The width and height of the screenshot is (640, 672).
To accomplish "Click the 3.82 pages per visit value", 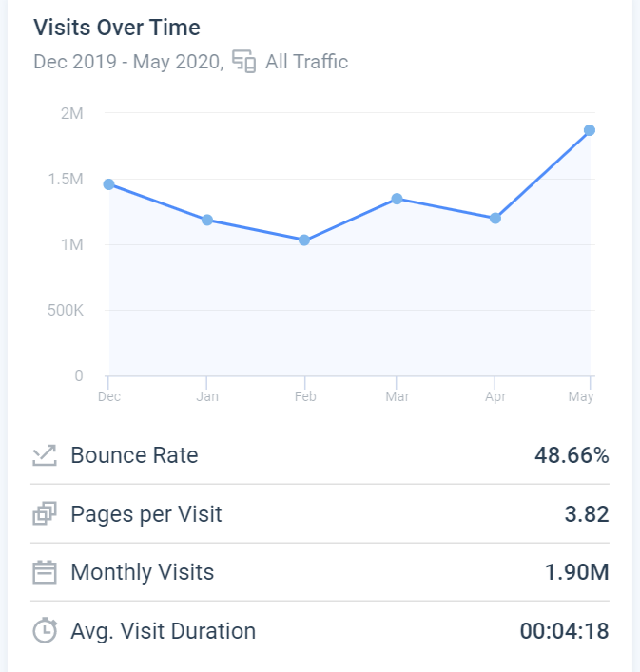I will 586,514.
